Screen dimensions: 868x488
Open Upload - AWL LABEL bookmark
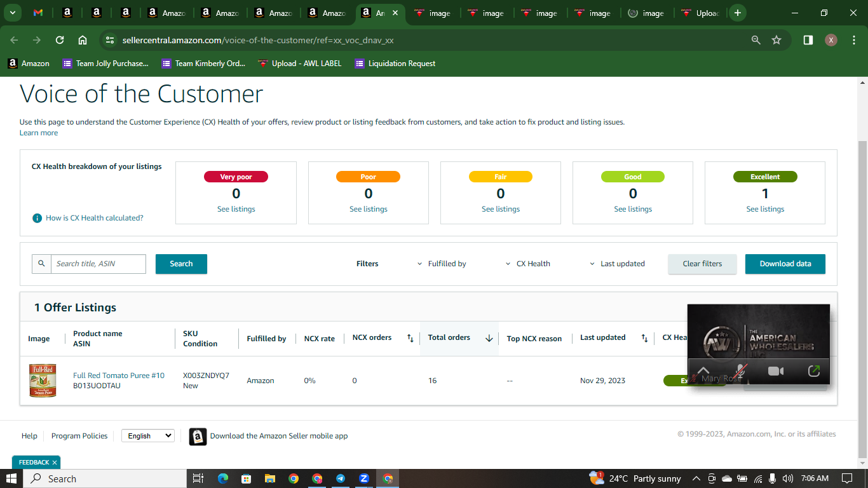[300, 64]
